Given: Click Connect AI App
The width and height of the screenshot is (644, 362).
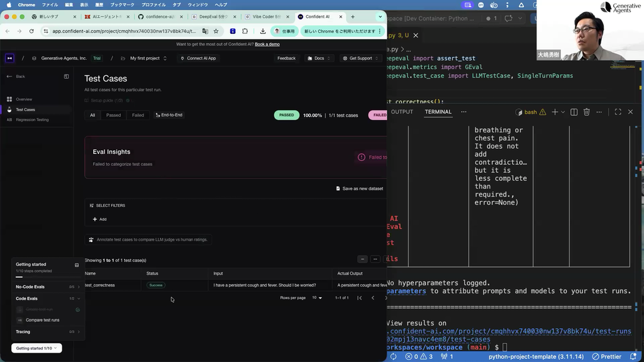Looking at the screenshot, I should [x=198, y=58].
